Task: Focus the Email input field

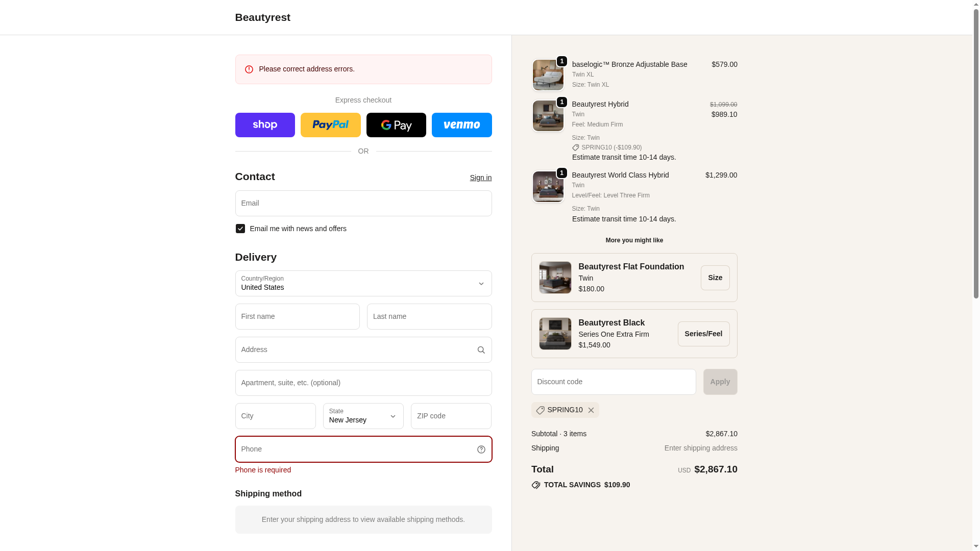Action: [x=363, y=203]
